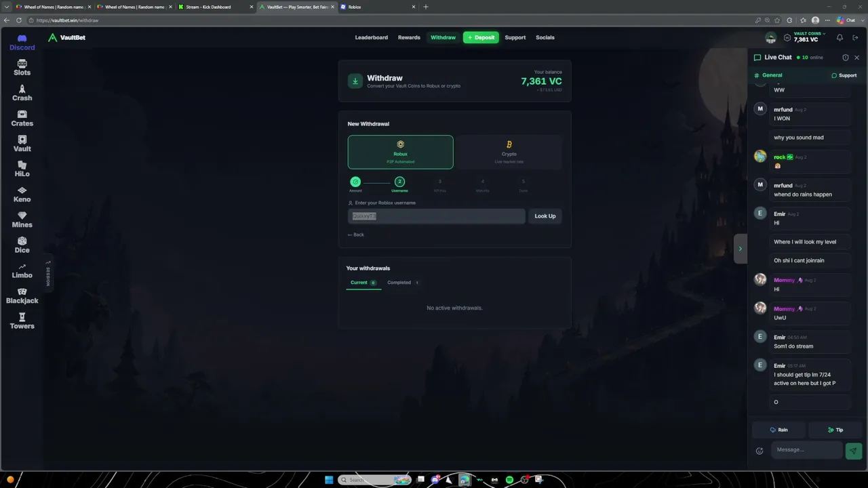Screen dimensions: 868x488
Task: Go to the Rewards page
Action: click(409, 37)
